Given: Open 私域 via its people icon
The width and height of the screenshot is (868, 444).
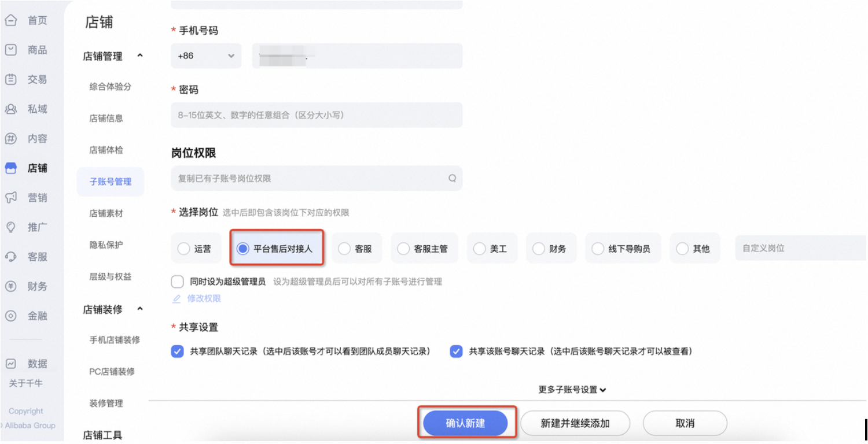Looking at the screenshot, I should (x=10, y=109).
